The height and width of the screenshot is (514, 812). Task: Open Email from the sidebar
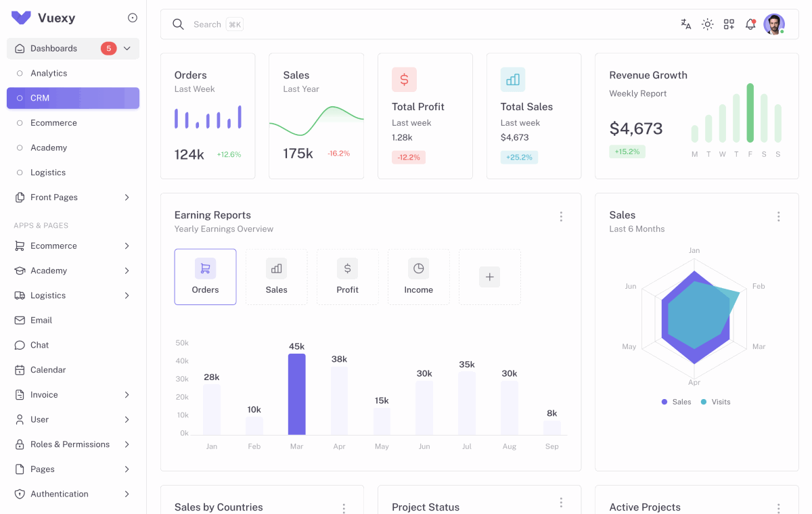[41, 321]
